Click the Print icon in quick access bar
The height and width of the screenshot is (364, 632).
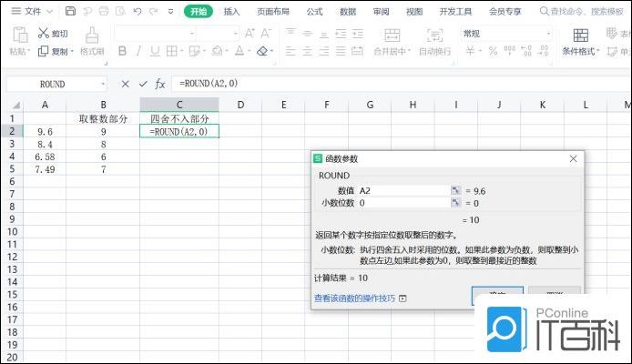tap(104, 11)
